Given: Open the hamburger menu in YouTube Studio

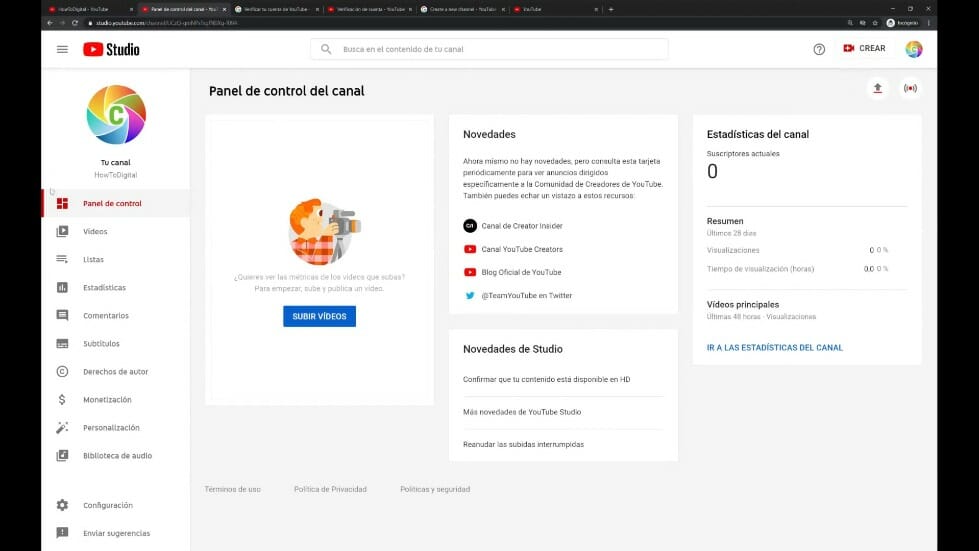Looking at the screenshot, I should pos(62,49).
